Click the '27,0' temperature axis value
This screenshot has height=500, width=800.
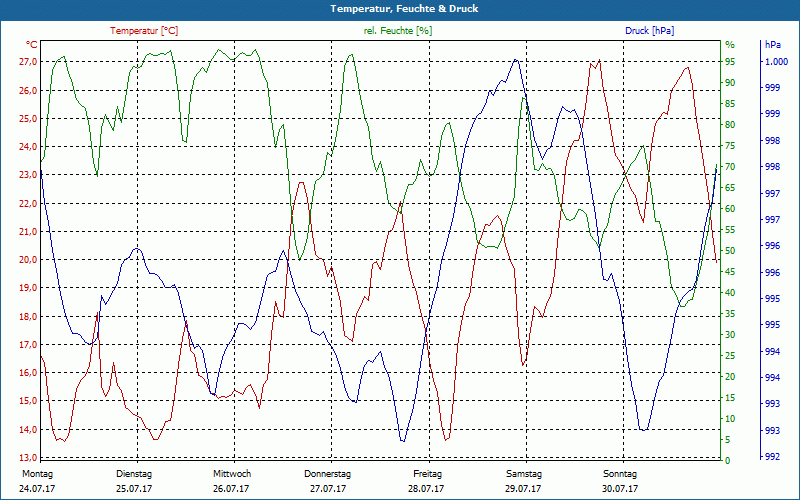28,62
